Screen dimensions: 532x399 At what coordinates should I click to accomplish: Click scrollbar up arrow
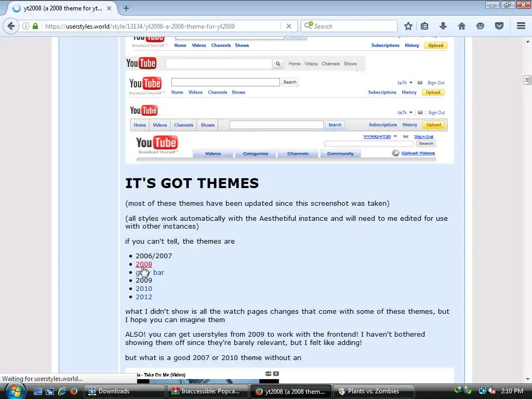click(x=528, y=42)
